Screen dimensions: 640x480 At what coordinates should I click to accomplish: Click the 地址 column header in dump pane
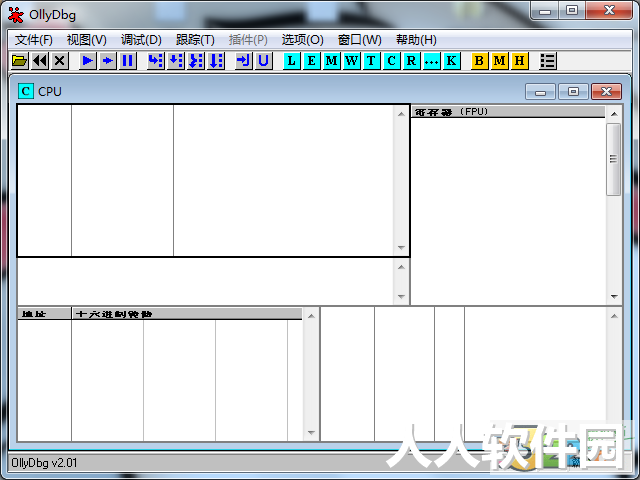(44, 314)
